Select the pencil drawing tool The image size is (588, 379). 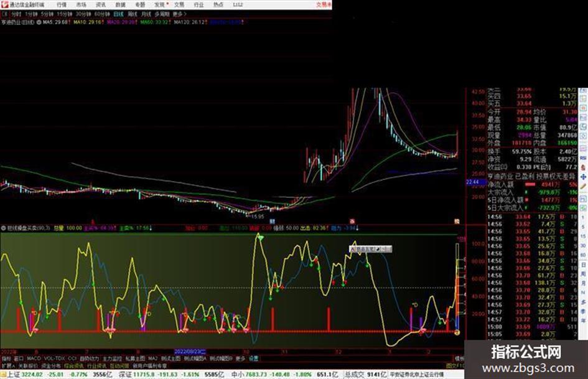[583, 186]
